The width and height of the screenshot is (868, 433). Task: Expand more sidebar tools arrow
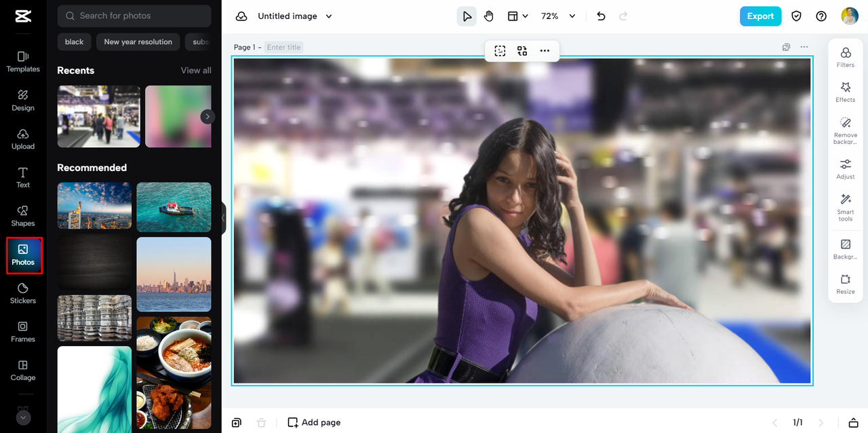pos(24,418)
